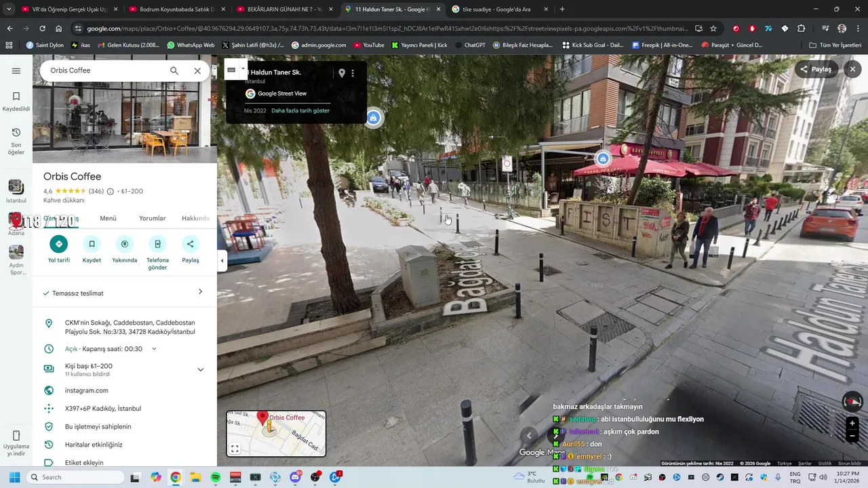This screenshot has height=488, width=868.
Task: Open Uygulamayı indir app download
Action: click(x=16, y=444)
